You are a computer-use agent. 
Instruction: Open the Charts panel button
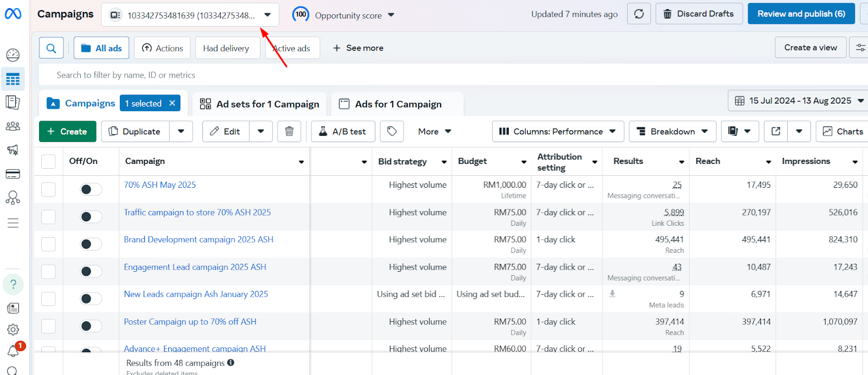[x=843, y=131]
